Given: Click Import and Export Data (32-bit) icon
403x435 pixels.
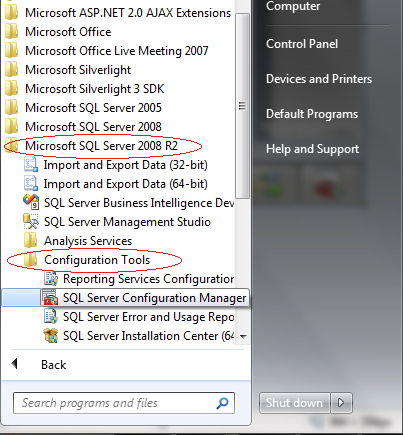Looking at the screenshot, I should coord(31,165).
